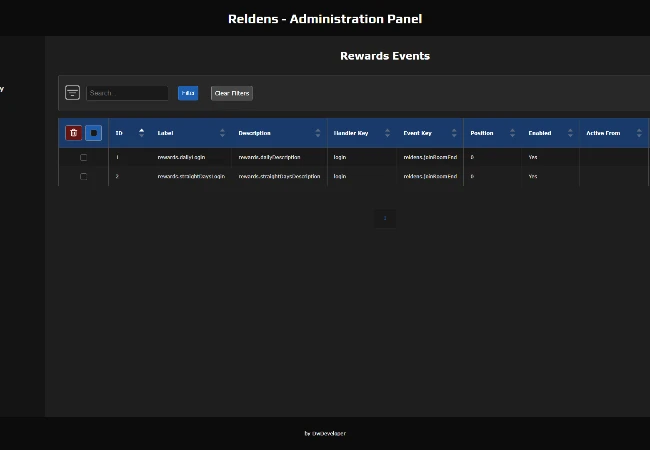The height and width of the screenshot is (450, 650).
Task: Open the rewards.straightDaysLogin label cell
Action: tap(191, 177)
